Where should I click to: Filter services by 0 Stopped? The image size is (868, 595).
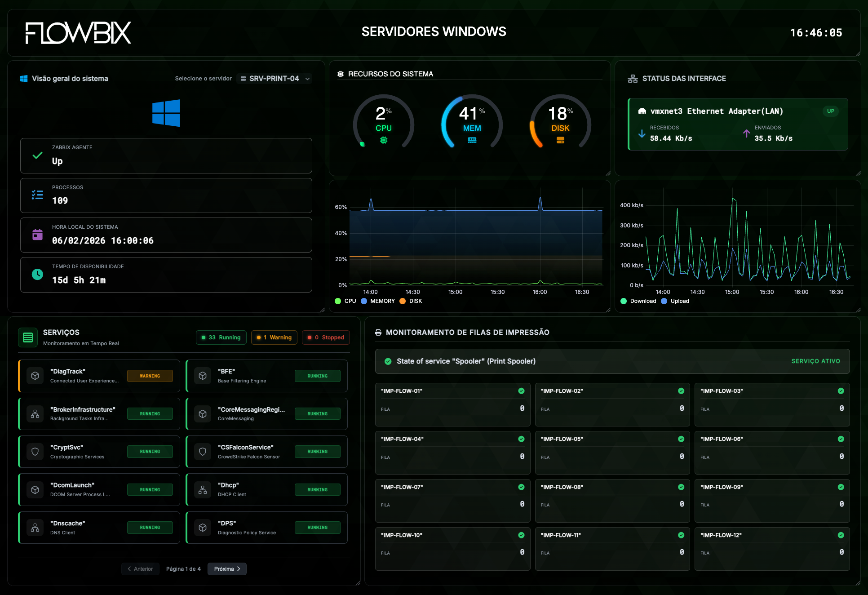(x=326, y=337)
